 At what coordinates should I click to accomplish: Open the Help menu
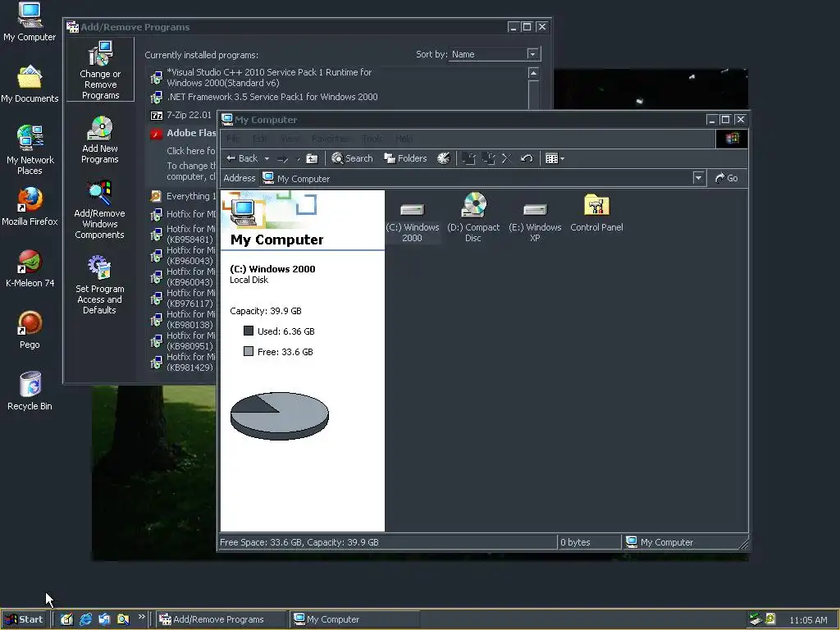coord(404,139)
